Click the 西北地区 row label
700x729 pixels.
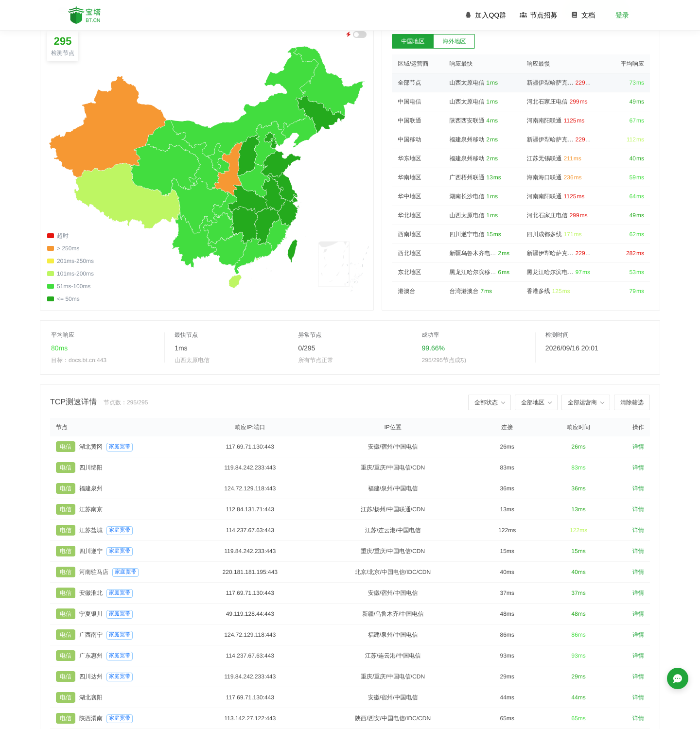point(409,253)
